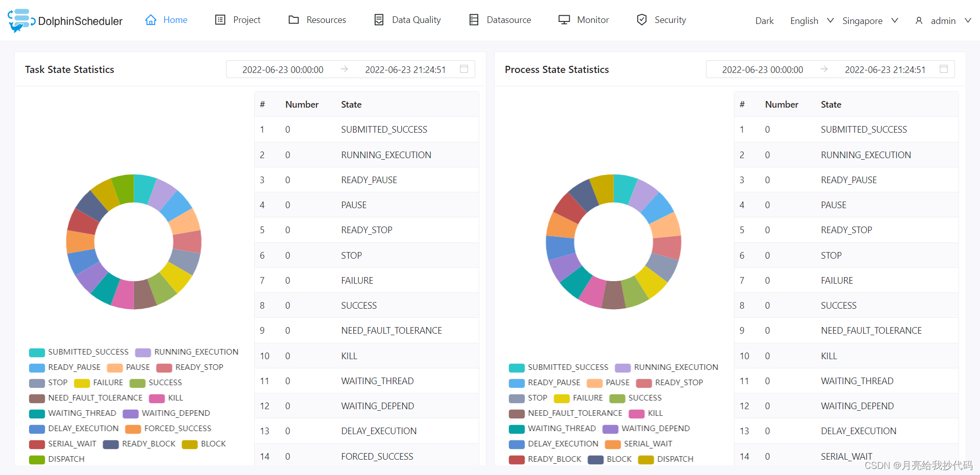Click the Data Quality document icon
Screen dimensions: 980x475
(x=379, y=20)
